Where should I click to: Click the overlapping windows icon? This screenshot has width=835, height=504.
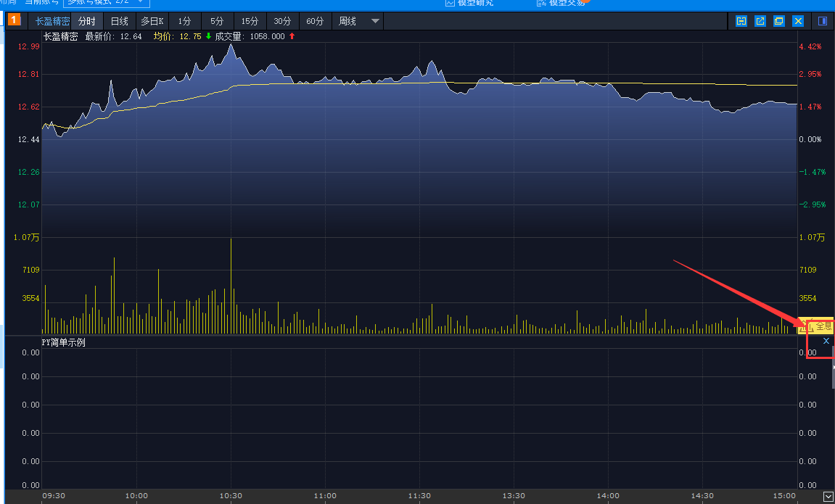pyautogui.click(x=779, y=21)
